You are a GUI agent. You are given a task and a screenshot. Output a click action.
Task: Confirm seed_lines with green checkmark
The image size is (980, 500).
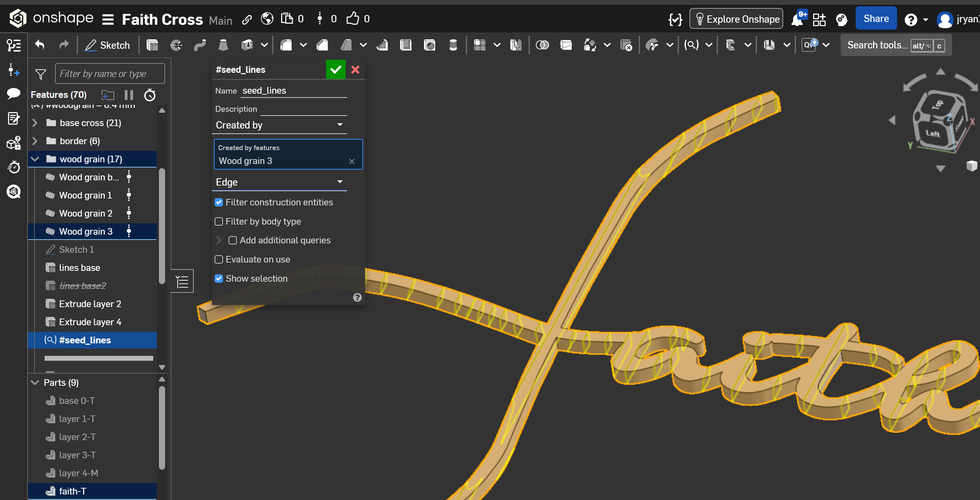tap(335, 70)
